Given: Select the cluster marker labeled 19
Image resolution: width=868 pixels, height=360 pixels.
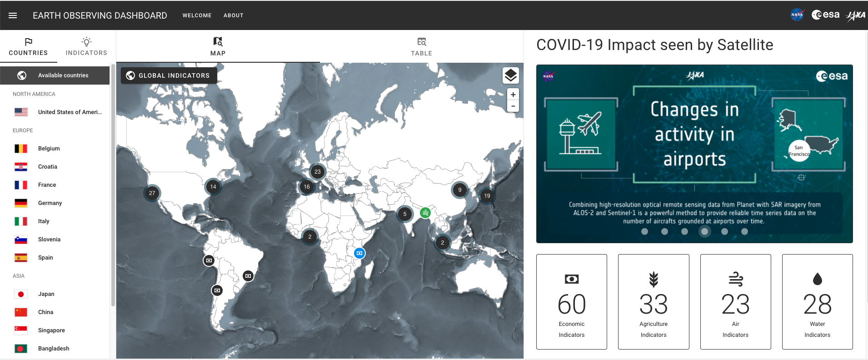Looking at the screenshot, I should (487, 196).
